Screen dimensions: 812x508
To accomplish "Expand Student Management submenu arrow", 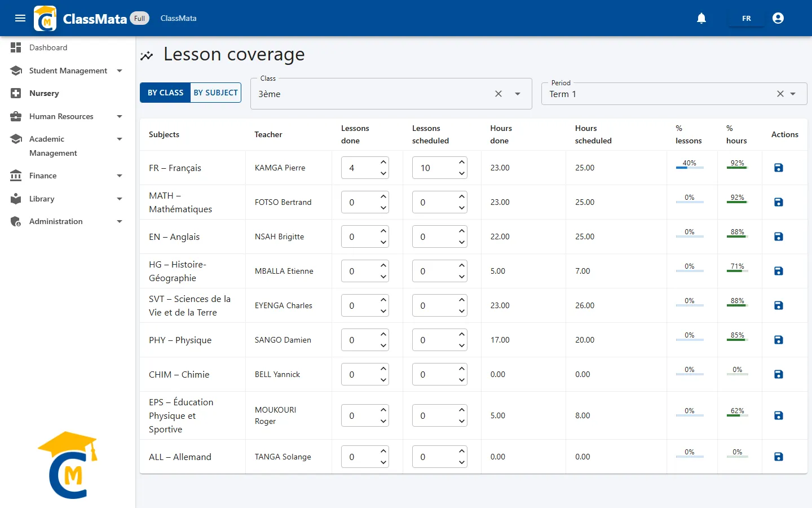I will pyautogui.click(x=120, y=71).
